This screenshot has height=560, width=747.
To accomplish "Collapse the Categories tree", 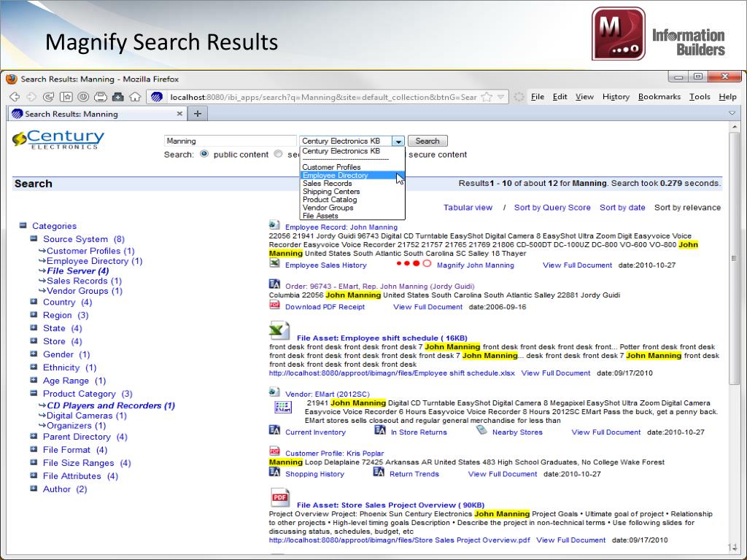I will coord(23,225).
